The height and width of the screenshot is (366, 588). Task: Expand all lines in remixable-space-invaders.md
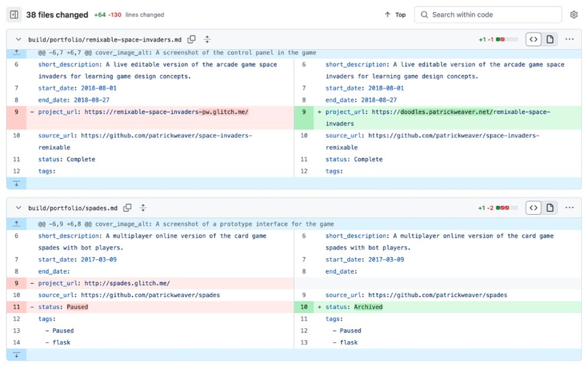[207, 39]
